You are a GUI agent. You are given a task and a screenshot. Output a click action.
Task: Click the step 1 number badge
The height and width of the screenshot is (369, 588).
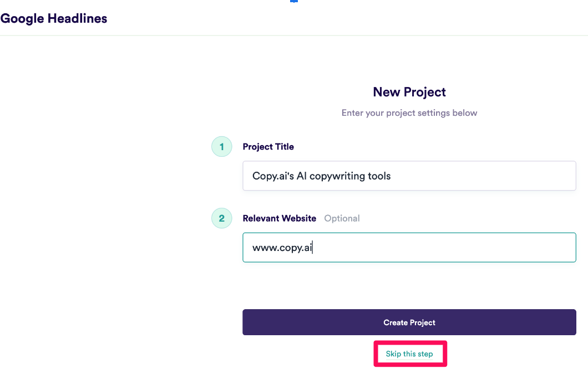(222, 147)
